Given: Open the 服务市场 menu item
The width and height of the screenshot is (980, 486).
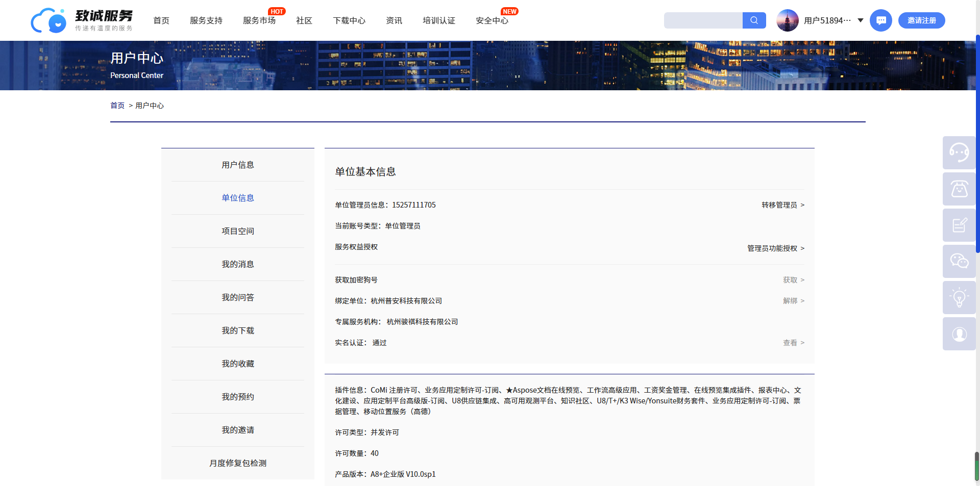Looking at the screenshot, I should click(259, 20).
